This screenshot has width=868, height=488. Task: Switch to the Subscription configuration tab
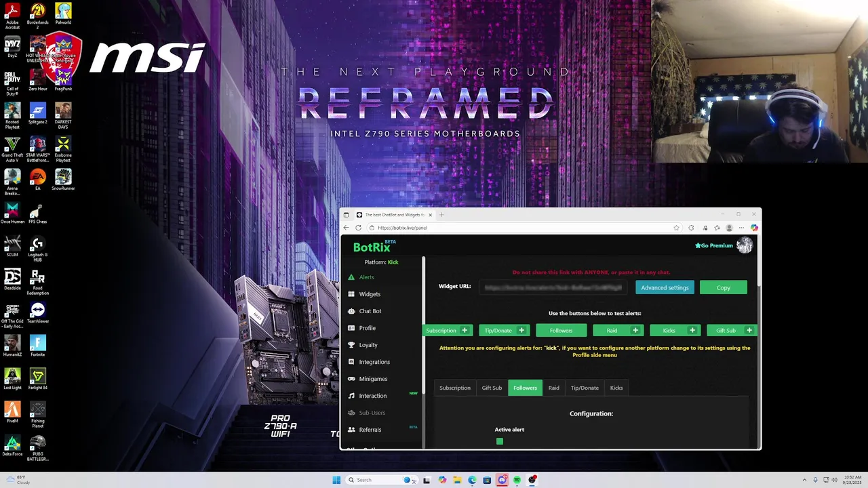[455, 388]
